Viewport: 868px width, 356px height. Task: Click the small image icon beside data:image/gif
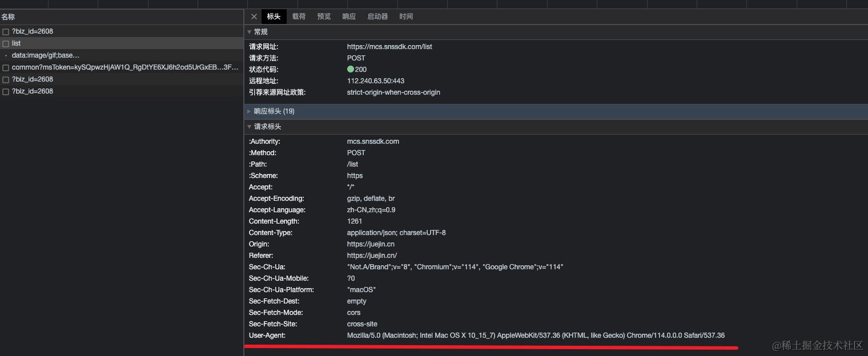6,56
